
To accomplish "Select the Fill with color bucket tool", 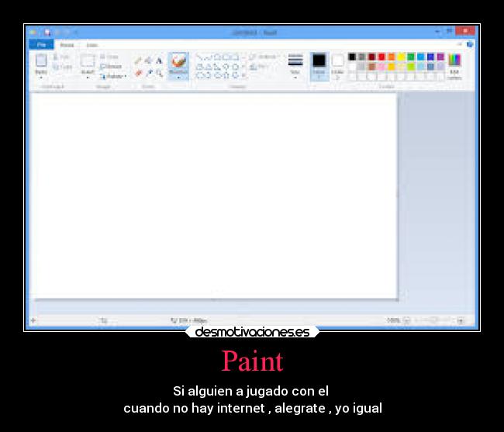I will (148, 60).
